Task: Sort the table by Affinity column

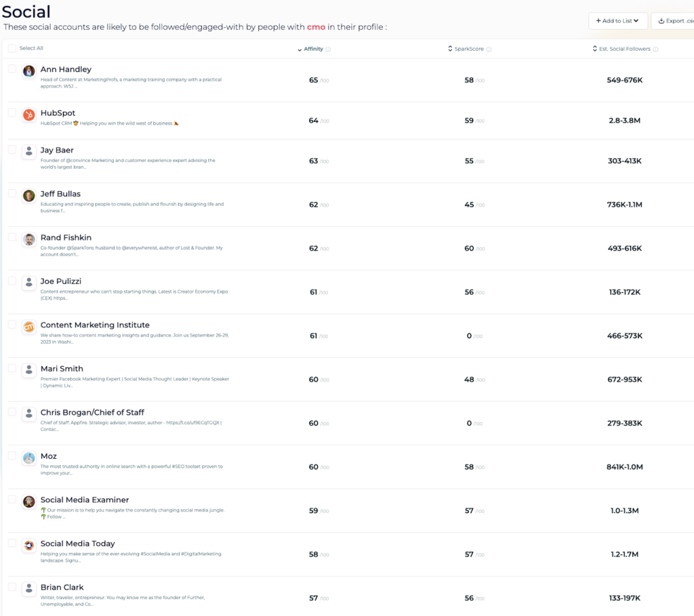Action: (x=312, y=49)
